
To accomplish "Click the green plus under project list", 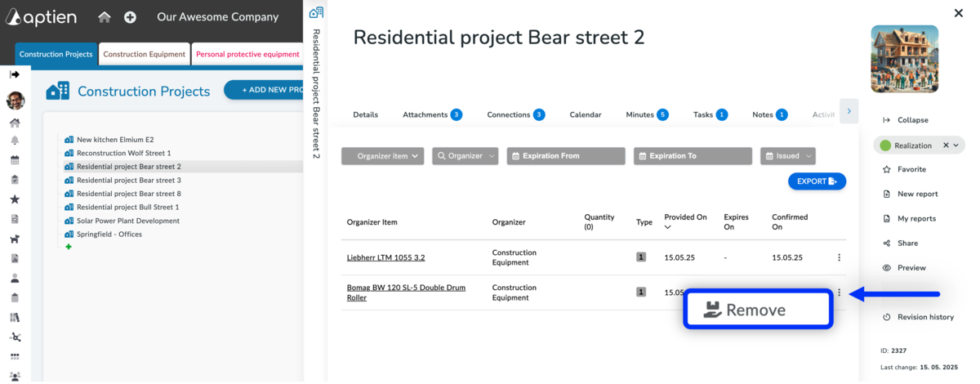I will (x=69, y=247).
